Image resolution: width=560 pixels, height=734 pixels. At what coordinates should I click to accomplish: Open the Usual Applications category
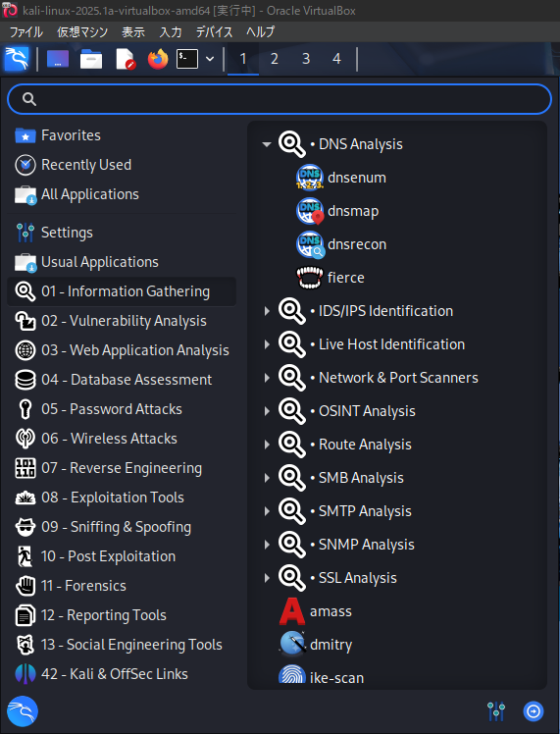(122, 262)
